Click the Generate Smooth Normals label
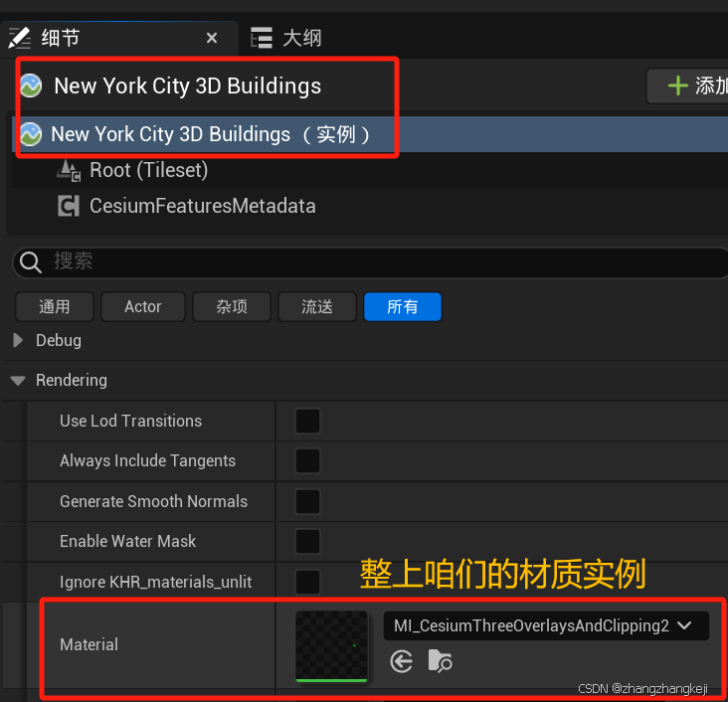 click(154, 501)
